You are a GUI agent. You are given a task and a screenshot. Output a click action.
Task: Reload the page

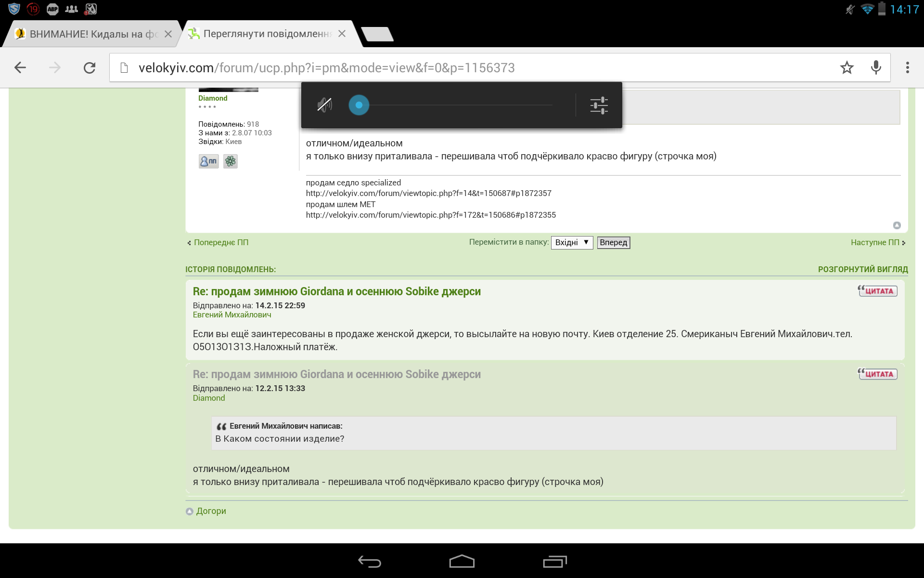tap(90, 67)
